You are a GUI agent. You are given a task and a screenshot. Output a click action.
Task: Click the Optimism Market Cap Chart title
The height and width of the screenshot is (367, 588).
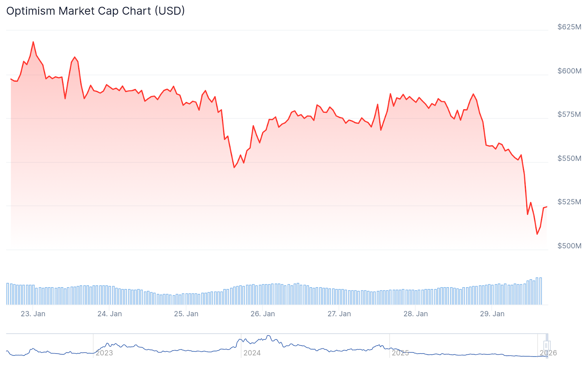coord(96,11)
